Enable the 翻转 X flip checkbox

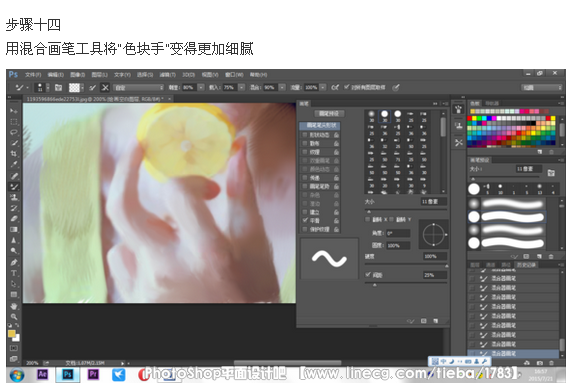[368, 219]
